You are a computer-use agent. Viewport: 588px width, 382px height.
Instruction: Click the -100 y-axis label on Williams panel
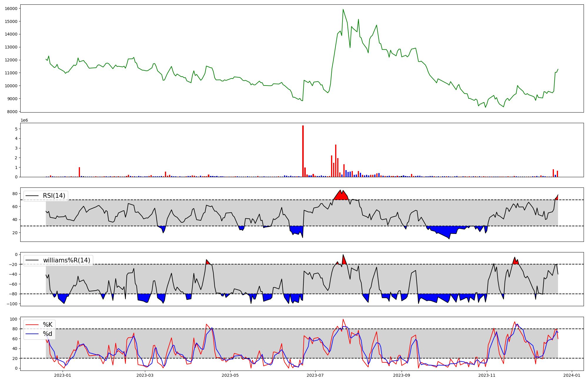(12, 304)
